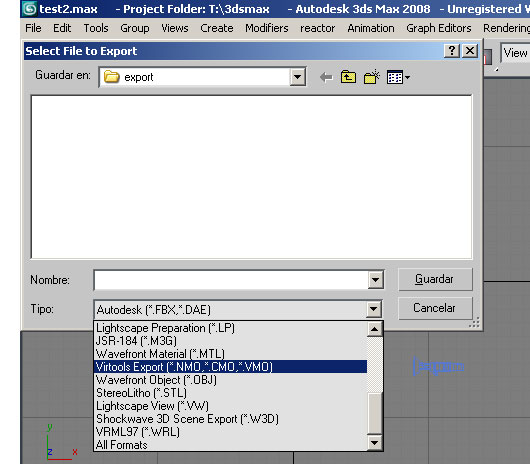Screen dimensions: 530x464
Task: Click the Guardar button
Action: (435, 279)
